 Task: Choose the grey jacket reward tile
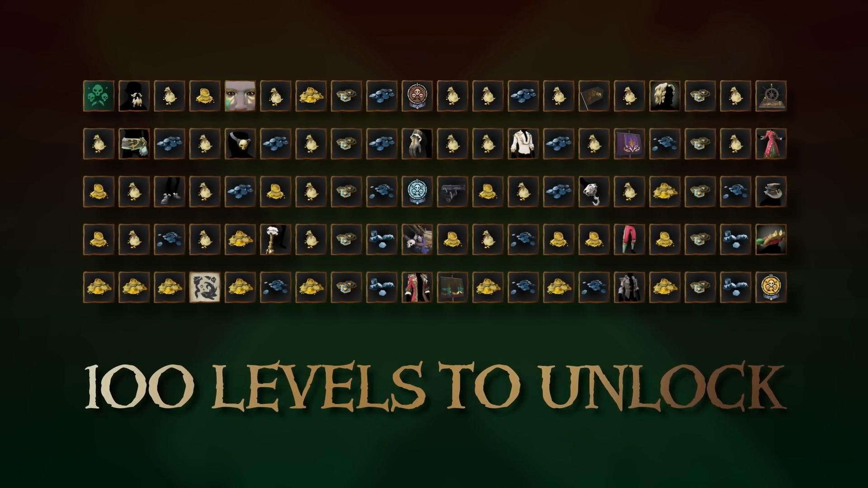pyautogui.click(x=629, y=287)
